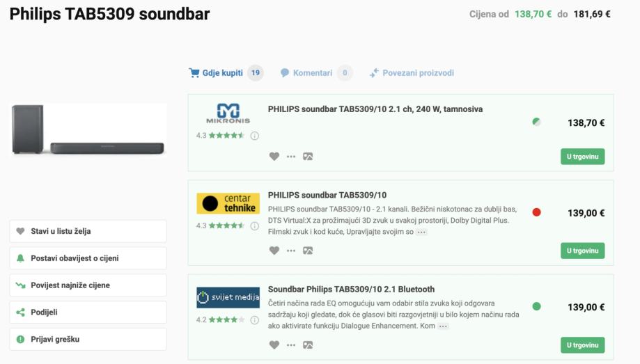
Task: Click the Podijeli share button
Action: point(88,312)
